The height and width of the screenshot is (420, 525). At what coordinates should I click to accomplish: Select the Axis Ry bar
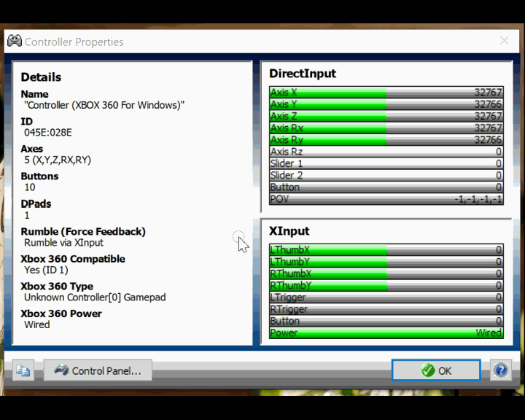386,140
